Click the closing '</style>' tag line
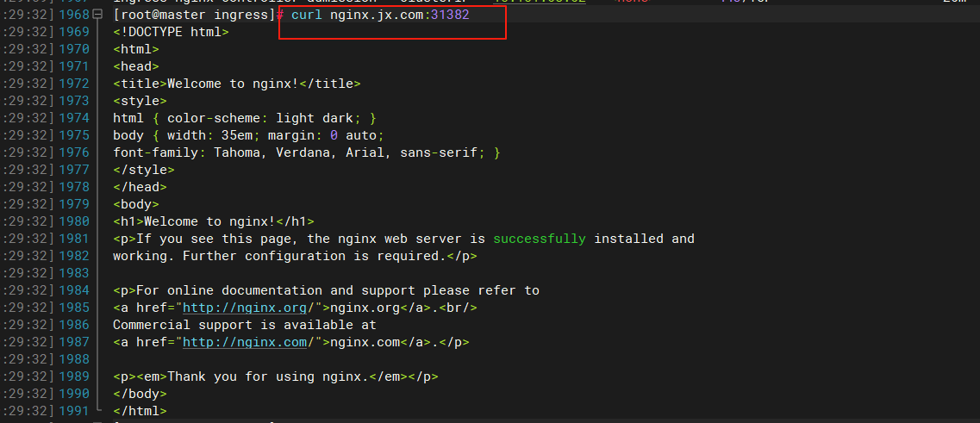The width and height of the screenshot is (980, 423). click(x=144, y=170)
